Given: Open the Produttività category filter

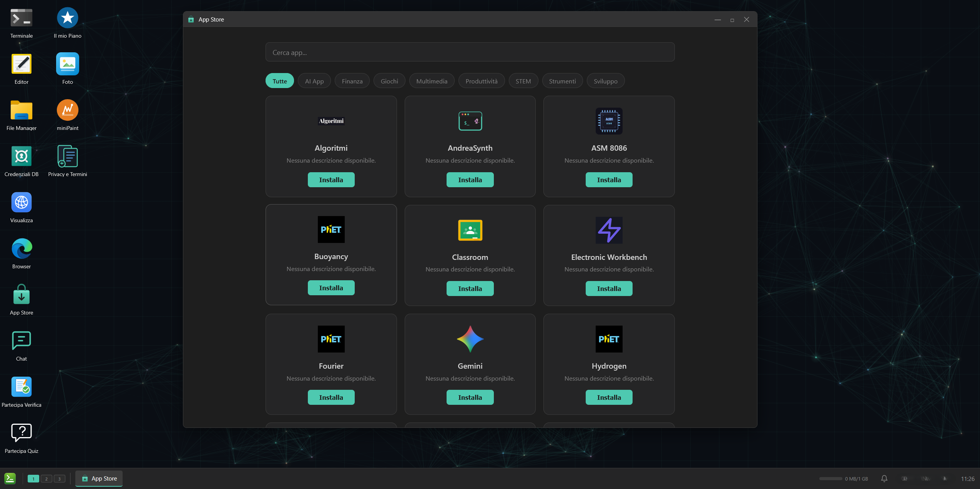Looking at the screenshot, I should [x=481, y=80].
